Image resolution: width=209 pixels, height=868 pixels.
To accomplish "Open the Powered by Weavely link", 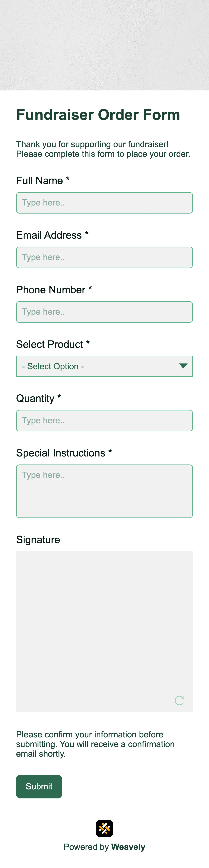I will [104, 847].
